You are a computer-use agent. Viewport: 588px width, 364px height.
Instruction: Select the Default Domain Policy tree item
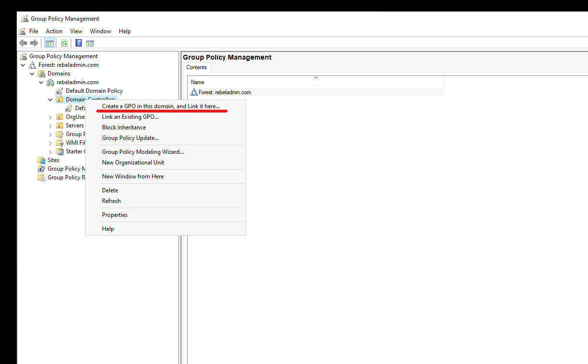pos(94,91)
